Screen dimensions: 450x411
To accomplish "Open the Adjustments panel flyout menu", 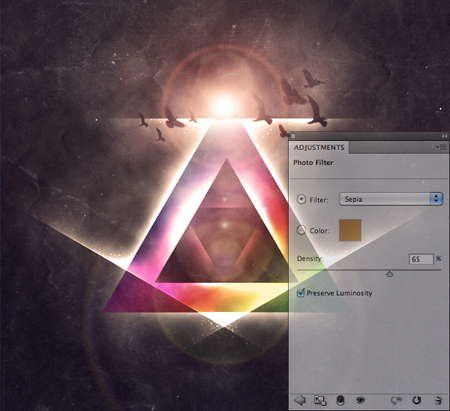I will click(442, 147).
